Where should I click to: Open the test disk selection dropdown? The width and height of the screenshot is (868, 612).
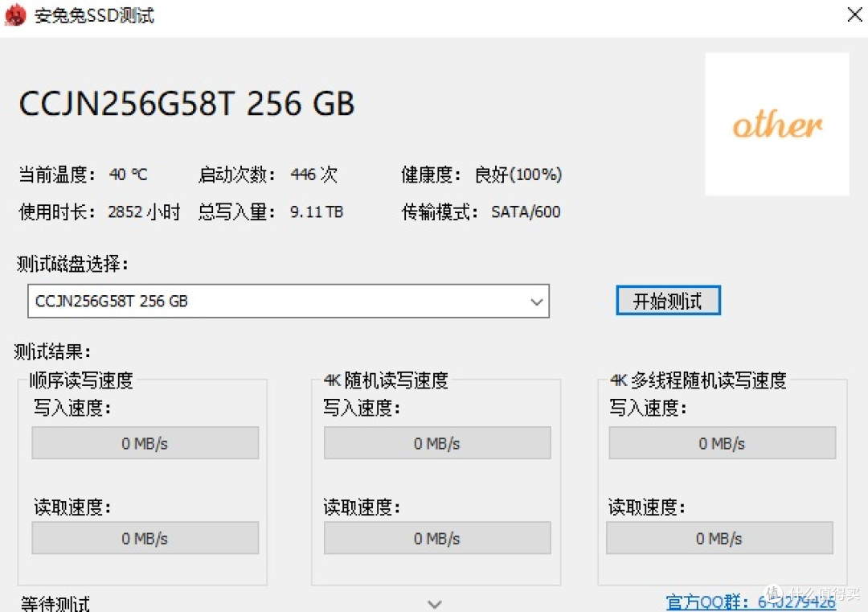click(x=289, y=302)
